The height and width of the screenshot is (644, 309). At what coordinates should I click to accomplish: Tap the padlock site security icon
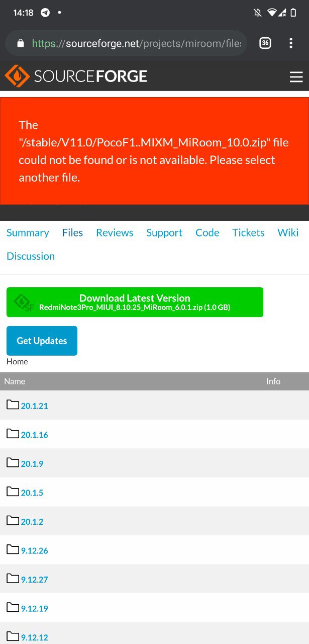tap(21, 43)
